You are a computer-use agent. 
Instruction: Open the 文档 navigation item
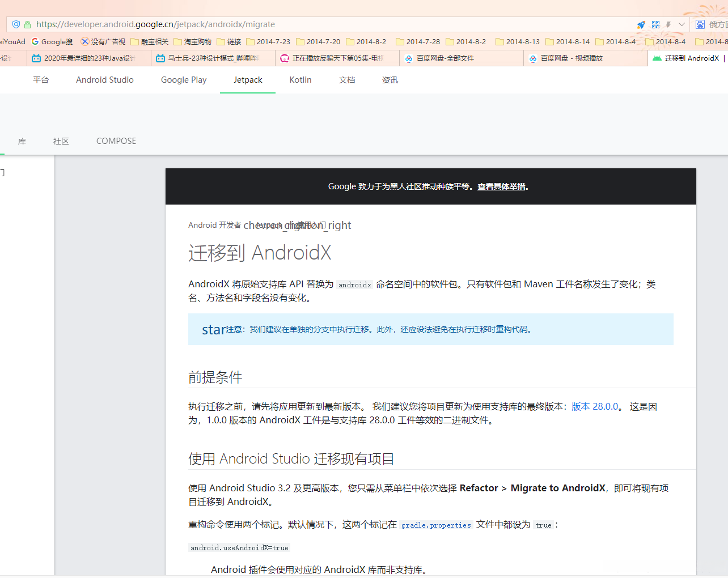347,80
